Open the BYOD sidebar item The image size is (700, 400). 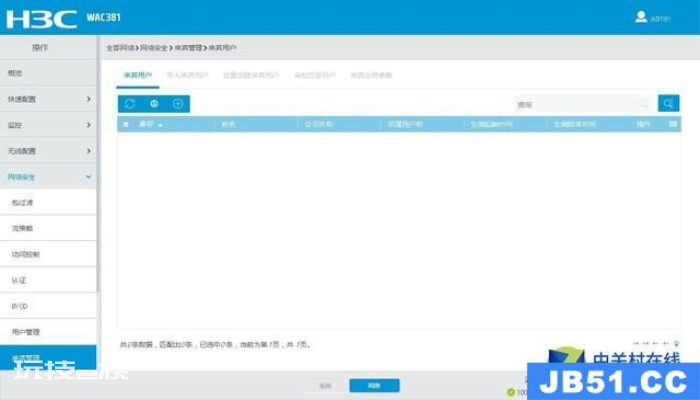48,306
